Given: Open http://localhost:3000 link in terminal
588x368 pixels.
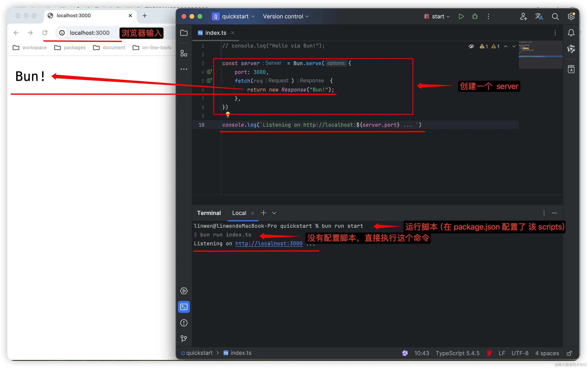Looking at the screenshot, I should click(x=269, y=243).
